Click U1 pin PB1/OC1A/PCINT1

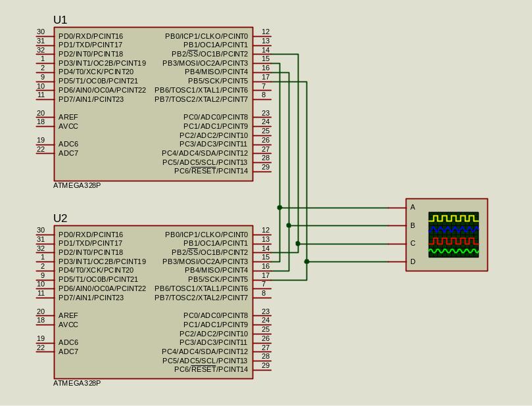216,45
